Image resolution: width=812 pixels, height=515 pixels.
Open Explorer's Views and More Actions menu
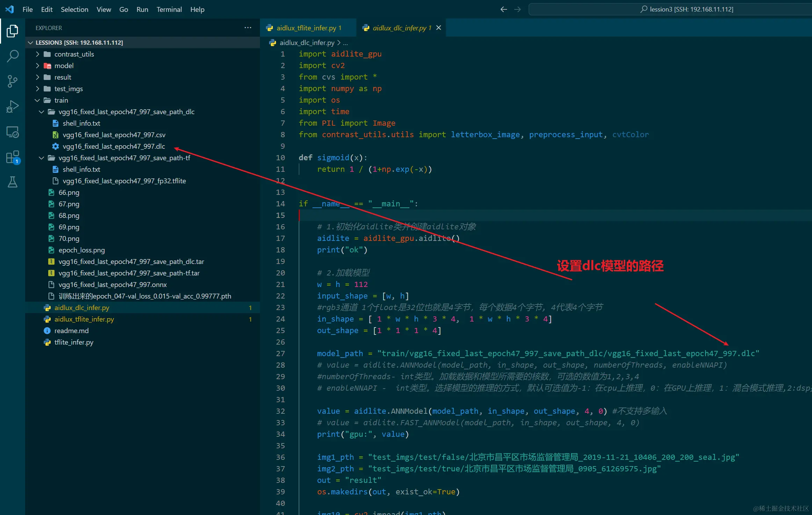(248, 28)
